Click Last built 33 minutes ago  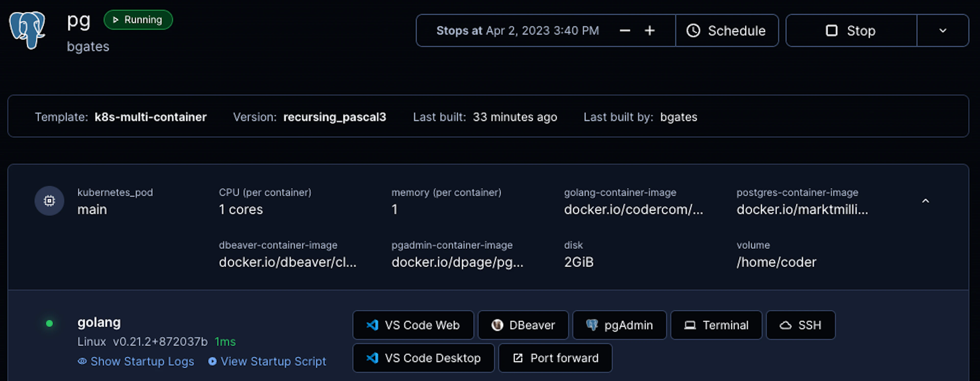tap(485, 117)
